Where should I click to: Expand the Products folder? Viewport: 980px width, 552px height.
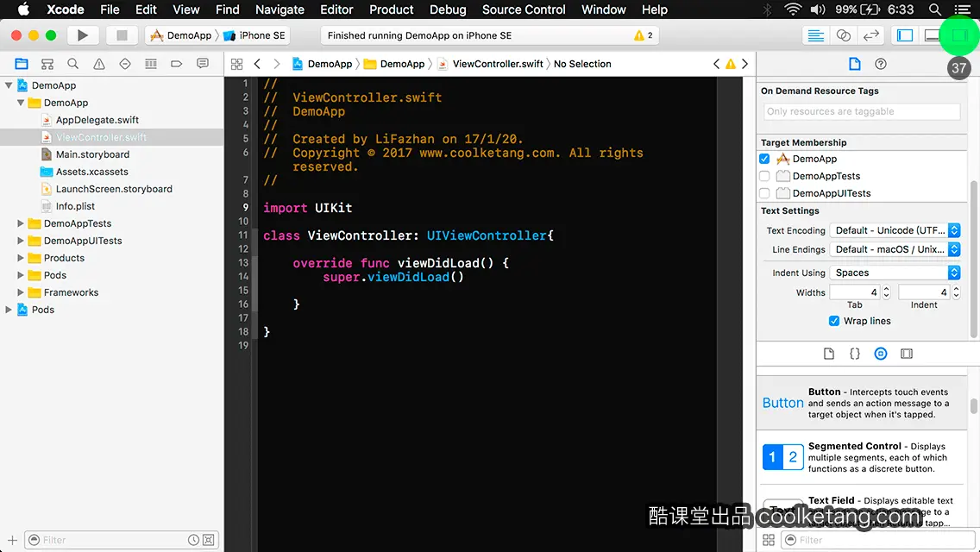21,258
